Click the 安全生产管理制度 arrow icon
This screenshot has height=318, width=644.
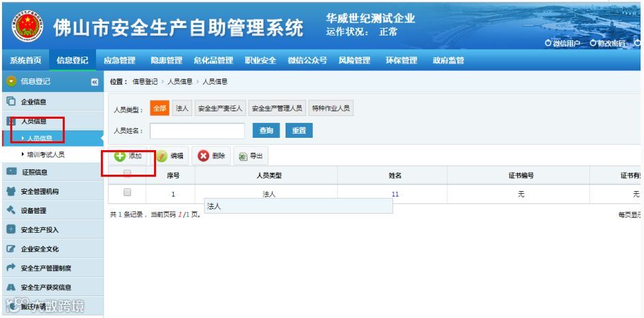coord(11,268)
